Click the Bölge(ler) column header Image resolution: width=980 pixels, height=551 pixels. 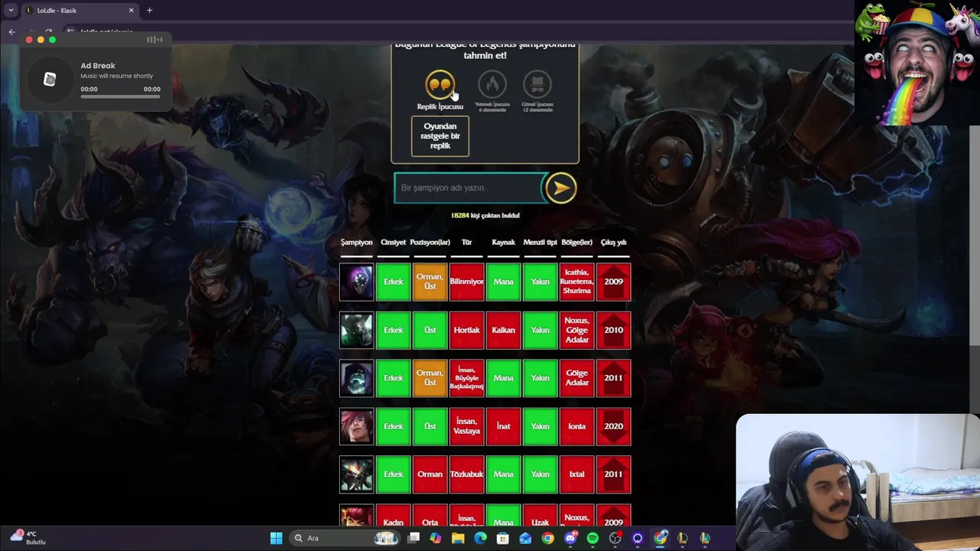pyautogui.click(x=577, y=243)
